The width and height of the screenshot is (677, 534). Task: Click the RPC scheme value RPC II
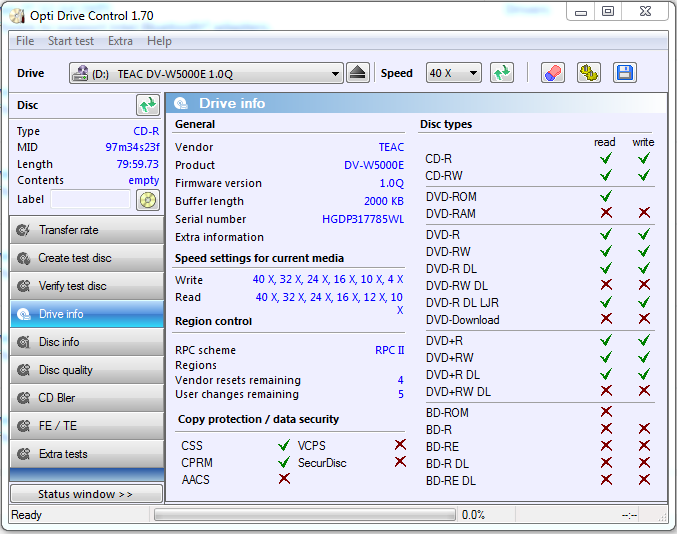[390, 350]
